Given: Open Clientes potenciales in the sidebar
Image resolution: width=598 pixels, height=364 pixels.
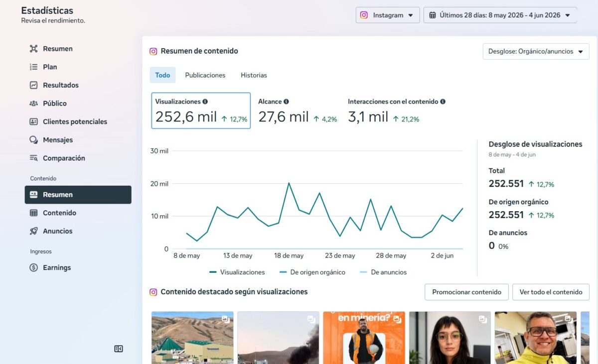Looking at the screenshot, I should [x=78, y=121].
